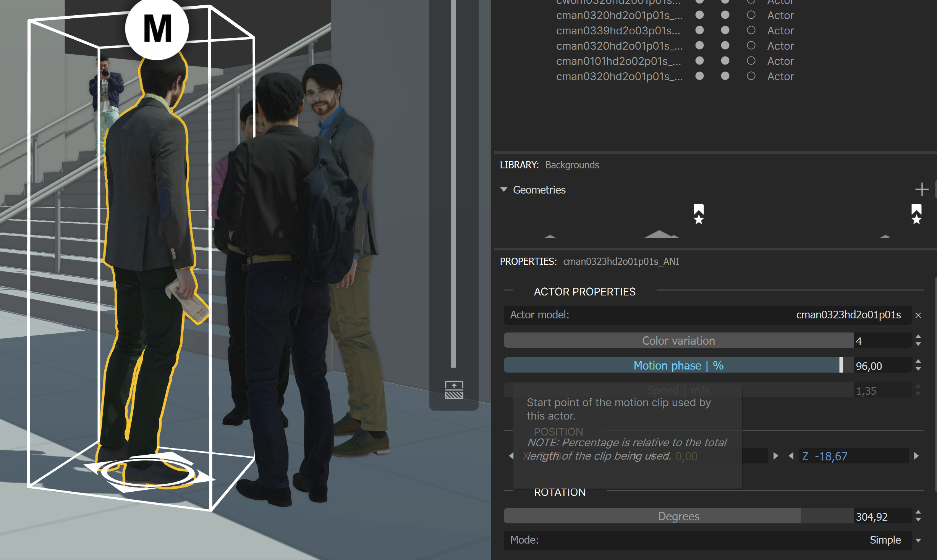The image size is (937, 560).
Task: Click the bookmark-star icon below the plus button
Action: (x=916, y=214)
